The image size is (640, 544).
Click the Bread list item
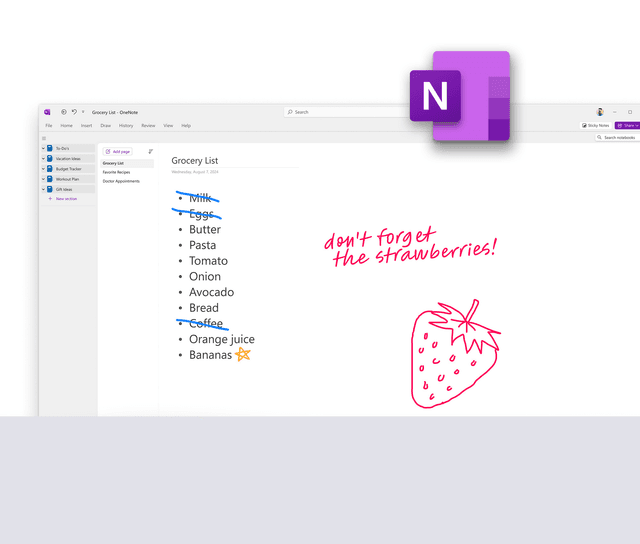pyautogui.click(x=204, y=308)
